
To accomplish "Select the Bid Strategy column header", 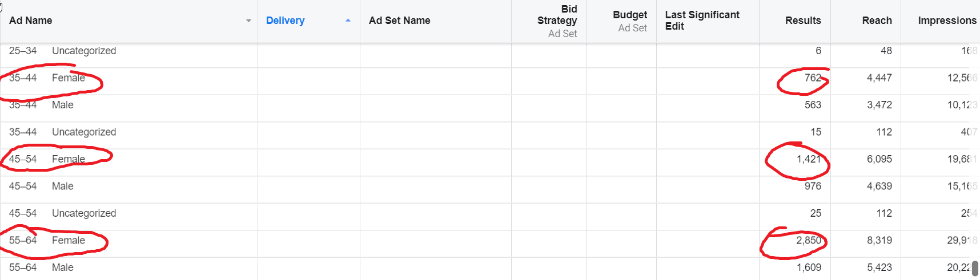I will click(x=557, y=15).
